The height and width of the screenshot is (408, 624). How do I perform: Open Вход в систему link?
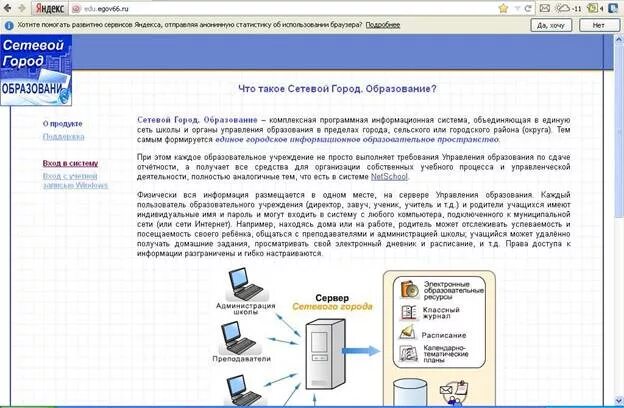pyautogui.click(x=70, y=163)
